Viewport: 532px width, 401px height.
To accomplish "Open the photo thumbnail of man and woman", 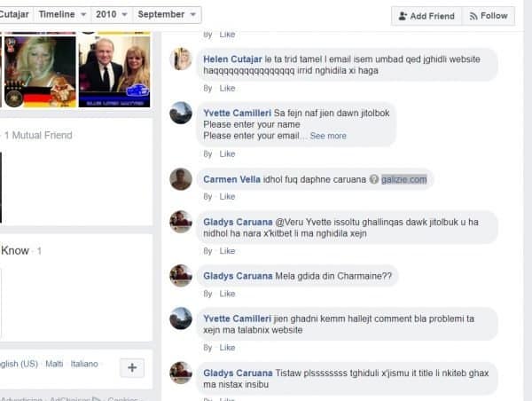I will [x=113, y=71].
